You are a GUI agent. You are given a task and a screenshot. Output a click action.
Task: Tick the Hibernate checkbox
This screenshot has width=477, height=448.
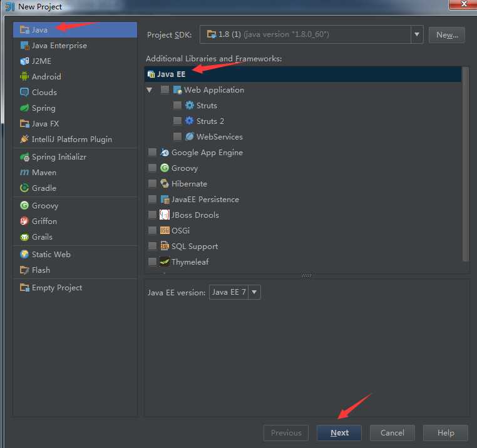[x=152, y=183]
